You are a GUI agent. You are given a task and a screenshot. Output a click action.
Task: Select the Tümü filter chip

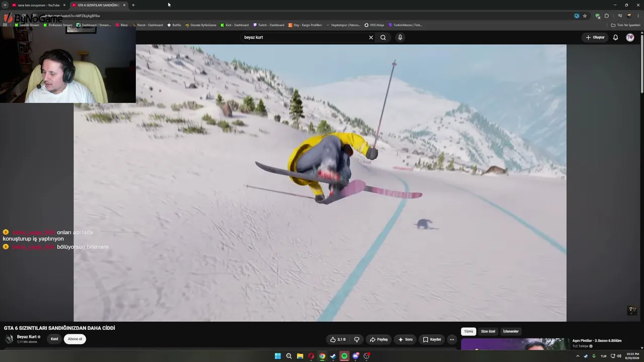point(468,331)
